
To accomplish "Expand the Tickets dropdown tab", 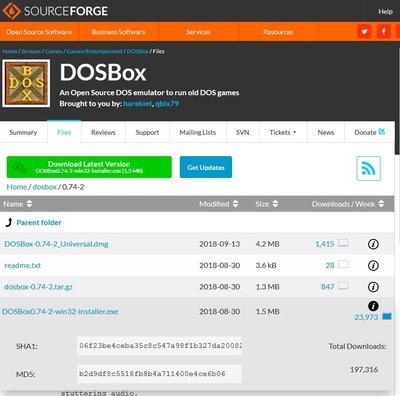I will click(x=283, y=132).
